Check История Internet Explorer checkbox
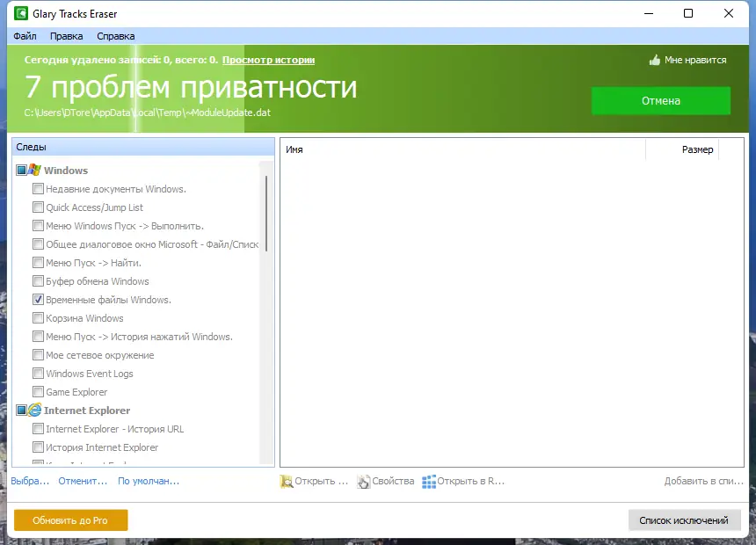 (x=38, y=447)
